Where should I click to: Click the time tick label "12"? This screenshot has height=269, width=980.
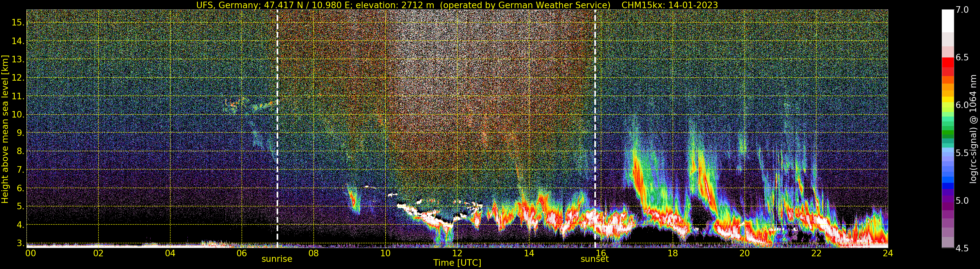(x=457, y=253)
